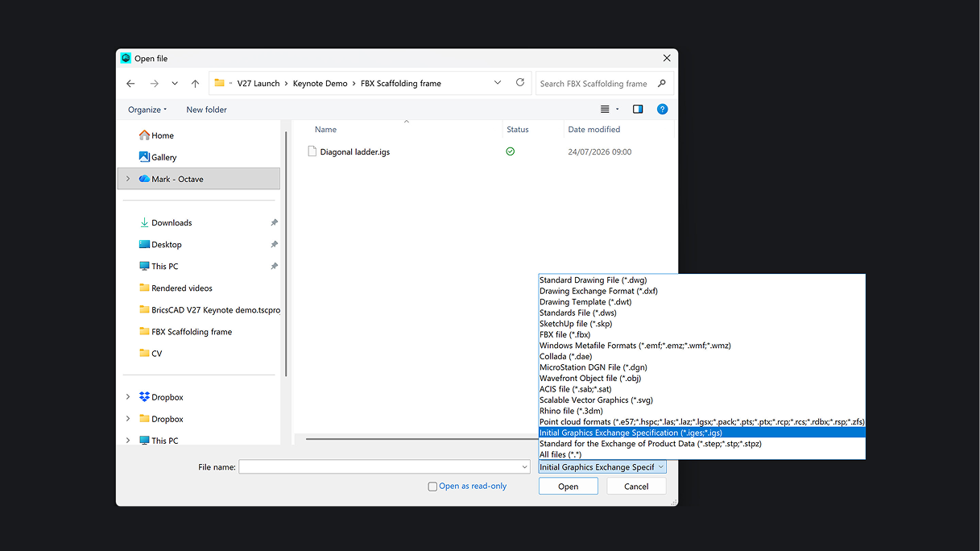The height and width of the screenshot is (551, 980).
Task: Click the BricsCAD icon in the title bar
Action: 126,58
